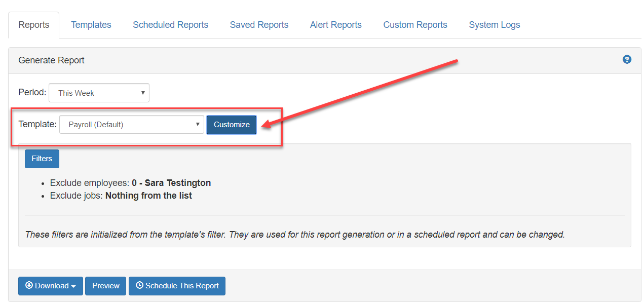Image resolution: width=644 pixels, height=302 pixels.
Task: Click the Preview button
Action: pyautogui.click(x=105, y=286)
